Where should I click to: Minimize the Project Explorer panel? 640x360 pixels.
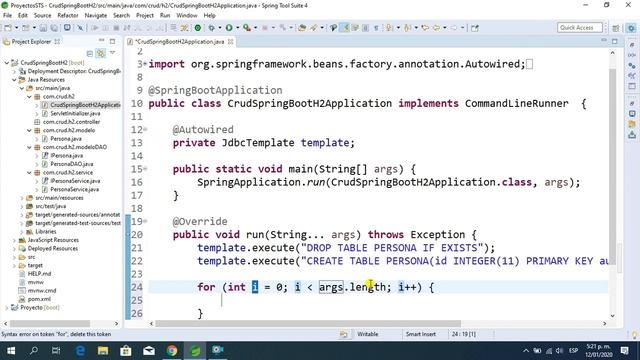click(102, 41)
